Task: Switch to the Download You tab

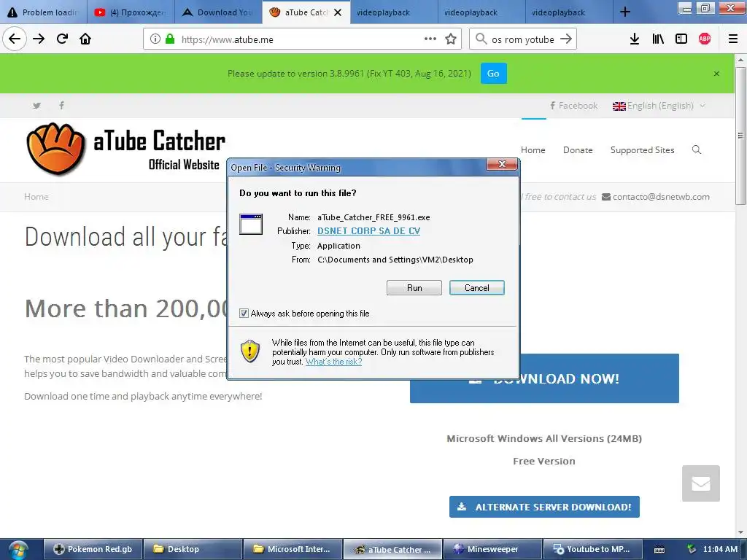Action: (218, 12)
